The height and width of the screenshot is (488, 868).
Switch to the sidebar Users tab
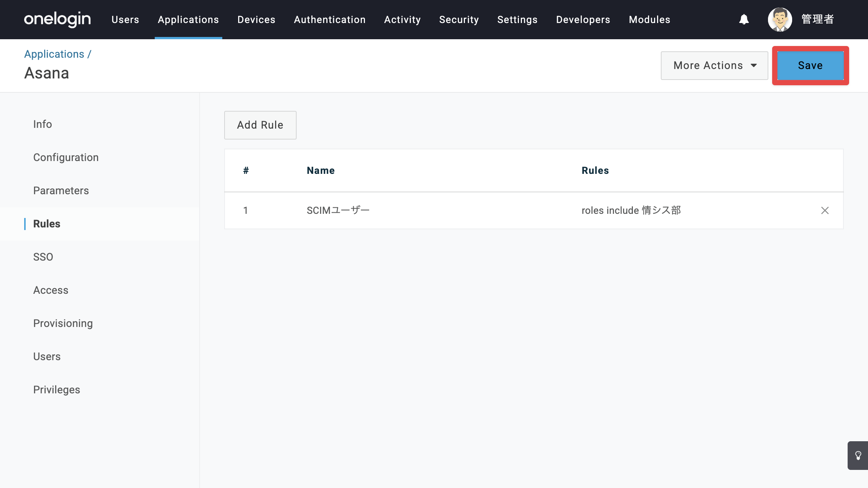47,356
